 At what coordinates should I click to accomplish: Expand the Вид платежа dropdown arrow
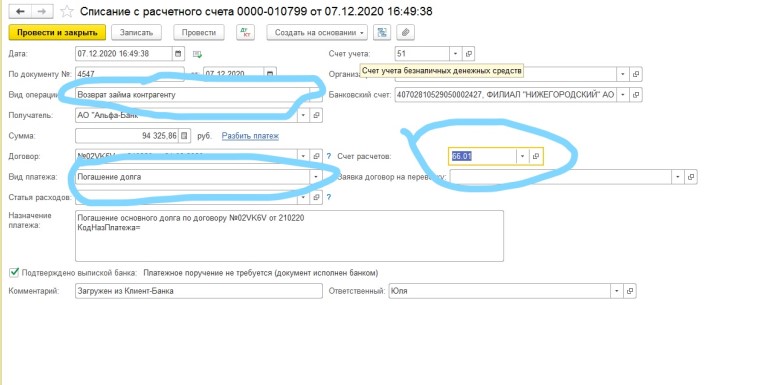[315, 177]
